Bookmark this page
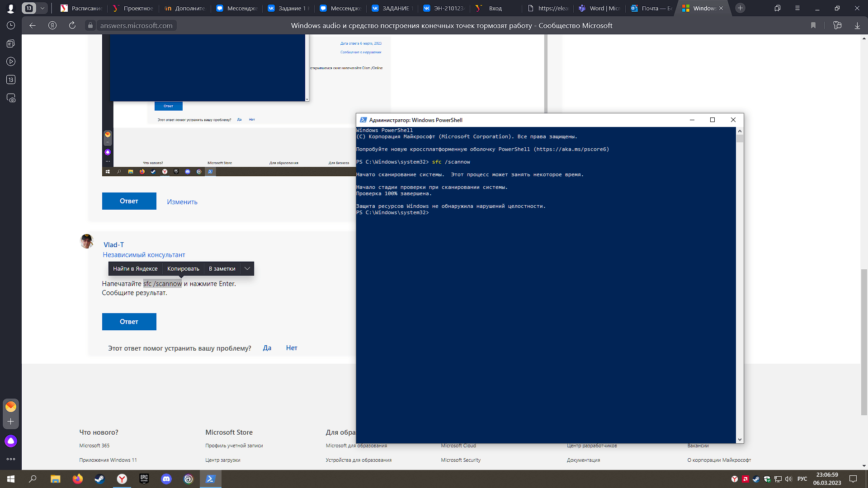Viewport: 868px width, 488px height. click(813, 26)
